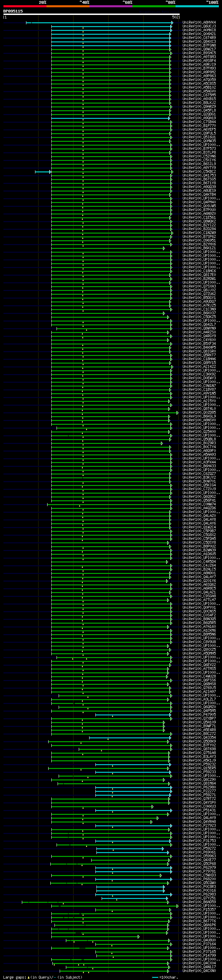Image resolution: width=222 pixels, height=980 pixels.
Task: Click the orange ~40% identity legend bar
Action: pos(68,6)
